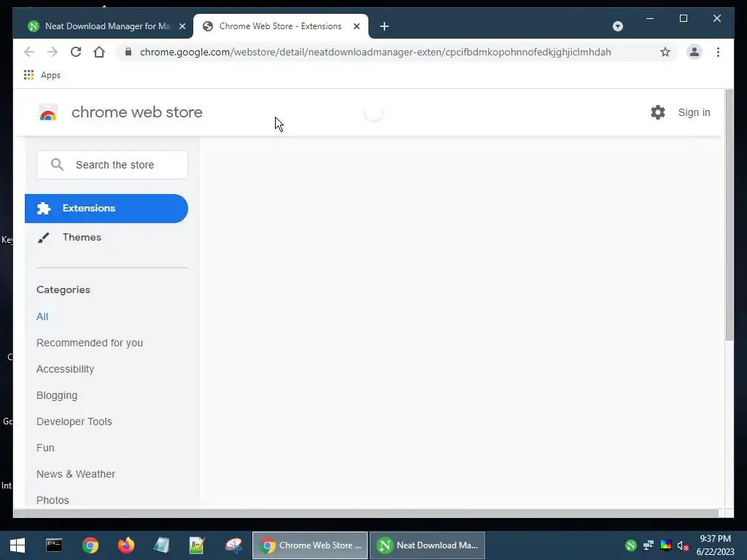
Task: Open Chrome's three-dot menu
Action: click(x=718, y=52)
